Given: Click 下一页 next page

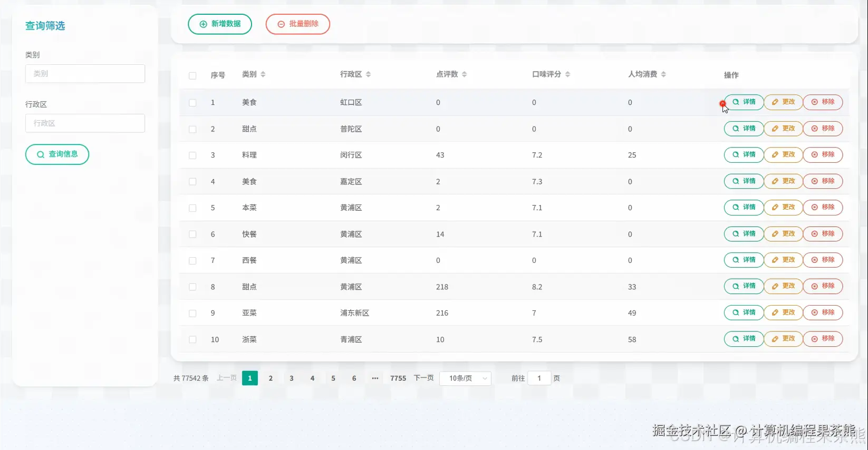Looking at the screenshot, I should [x=423, y=378].
